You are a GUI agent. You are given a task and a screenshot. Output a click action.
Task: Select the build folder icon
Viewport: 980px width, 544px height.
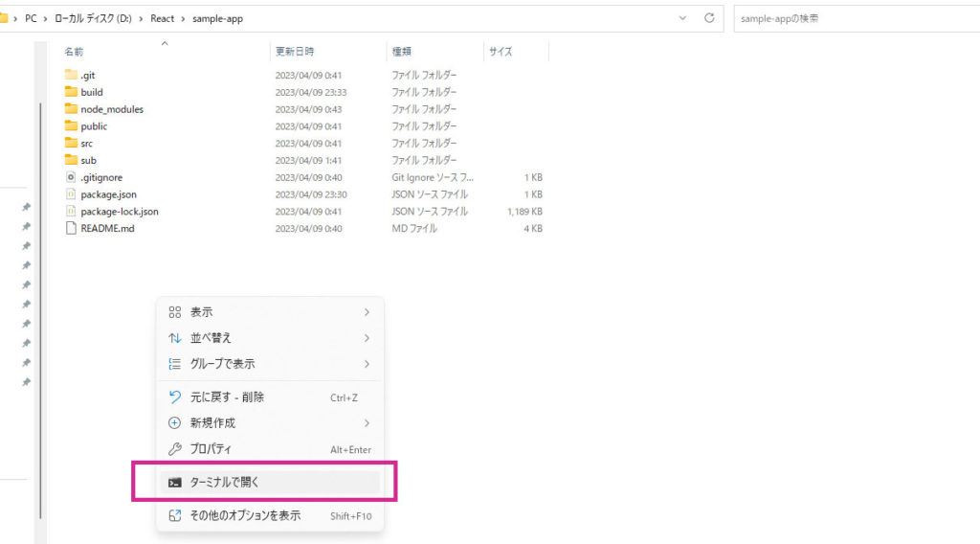click(71, 92)
